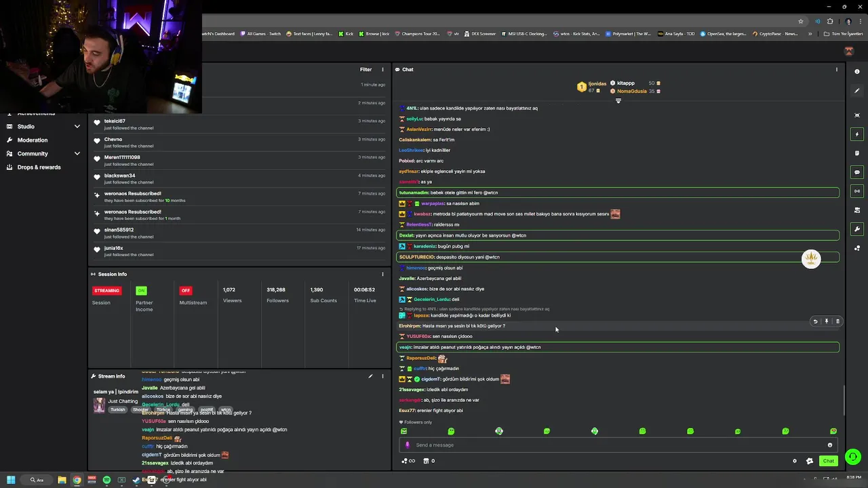Open Session Info panel three-dot menu

382,274
